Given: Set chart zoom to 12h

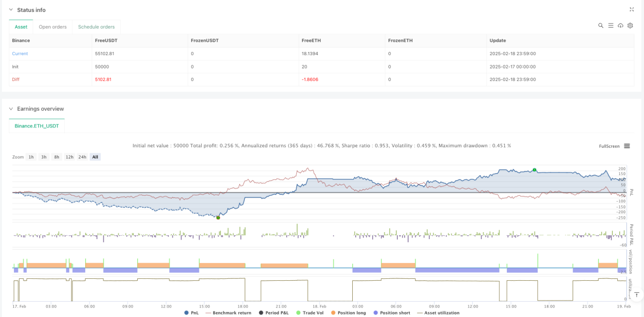Looking at the screenshot, I should tap(69, 157).
